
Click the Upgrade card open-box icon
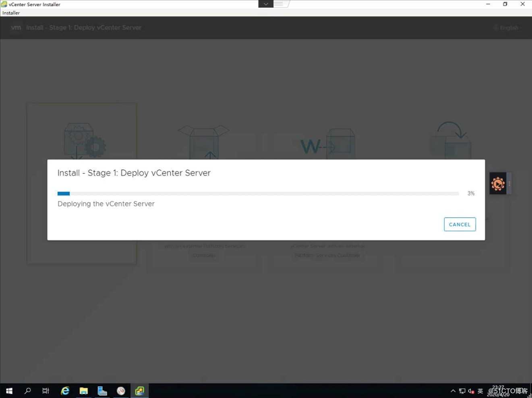click(x=204, y=142)
